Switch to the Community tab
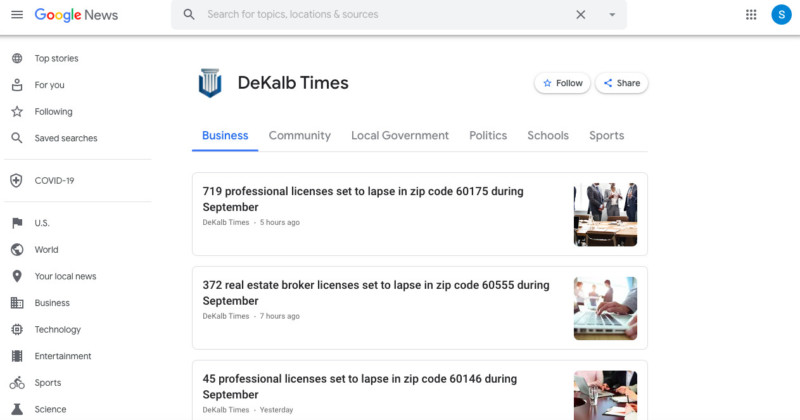This screenshot has width=800, height=420. [x=299, y=136]
